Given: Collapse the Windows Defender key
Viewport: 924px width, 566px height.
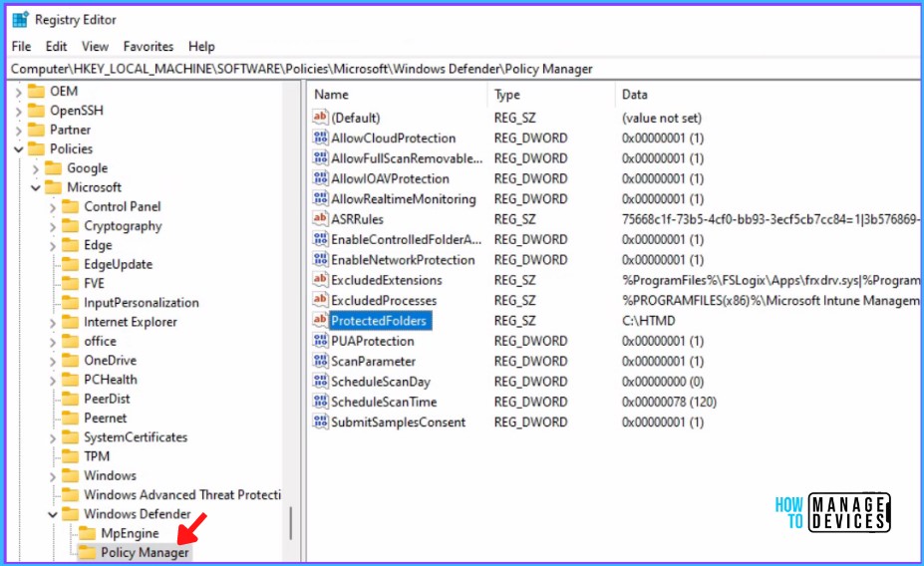Looking at the screenshot, I should [x=53, y=515].
